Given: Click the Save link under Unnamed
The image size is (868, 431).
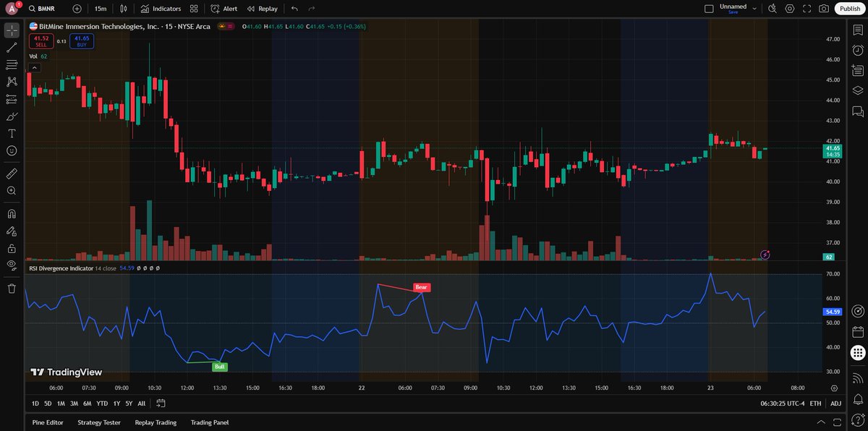Looking at the screenshot, I should click(x=733, y=12).
